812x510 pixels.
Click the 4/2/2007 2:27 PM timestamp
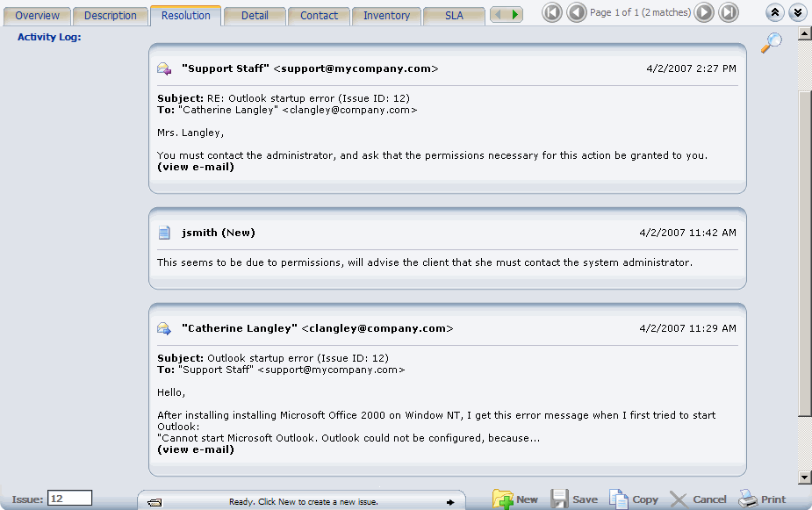(692, 68)
